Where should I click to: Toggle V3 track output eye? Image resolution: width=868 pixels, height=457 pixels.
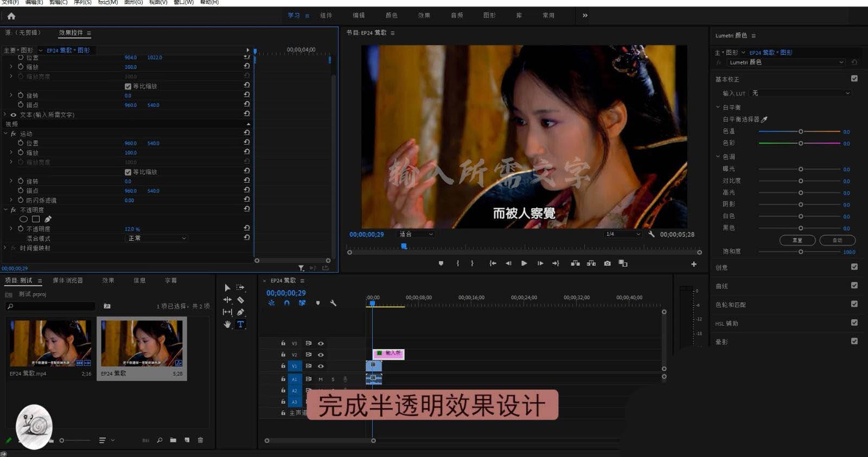coord(321,343)
